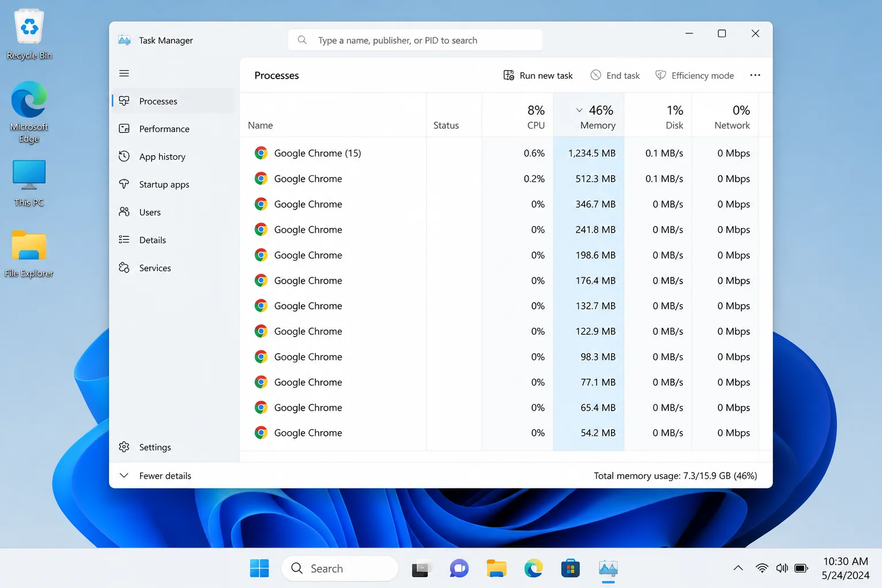Open the Windows Start menu
882x588 pixels.
click(x=260, y=568)
